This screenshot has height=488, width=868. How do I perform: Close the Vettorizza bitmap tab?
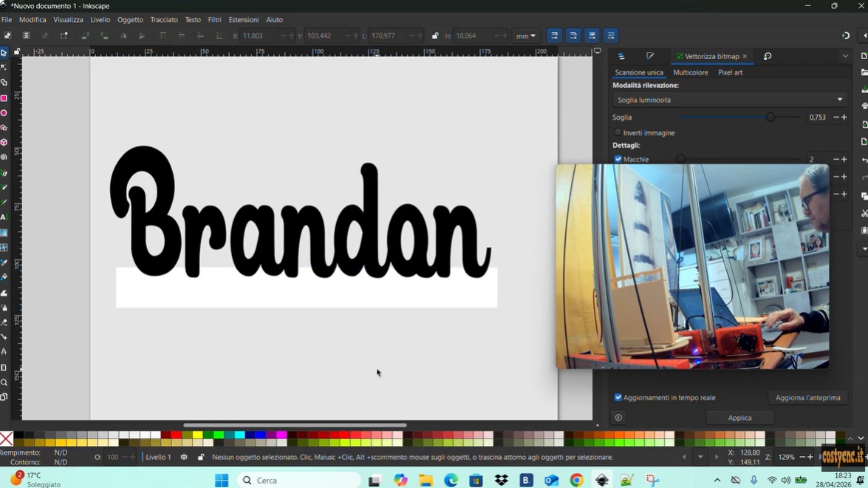pyautogui.click(x=745, y=56)
